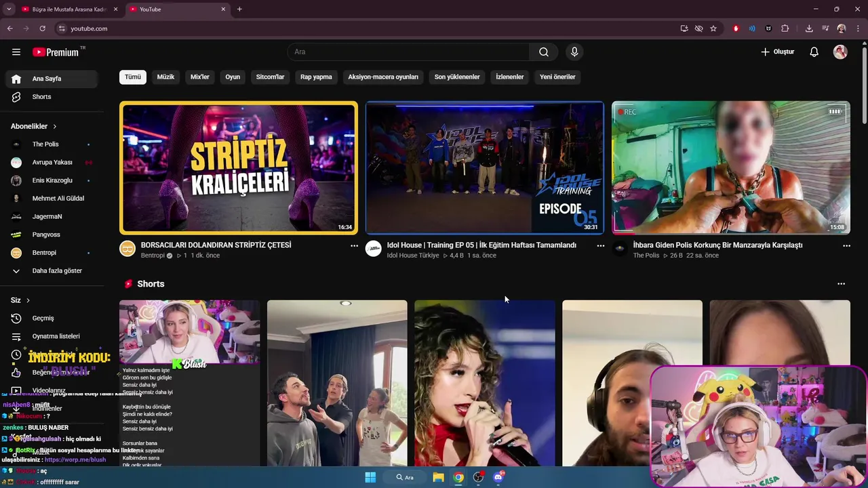Start voice search with microphone icon
The width and height of the screenshot is (868, 488).
pyautogui.click(x=574, y=52)
